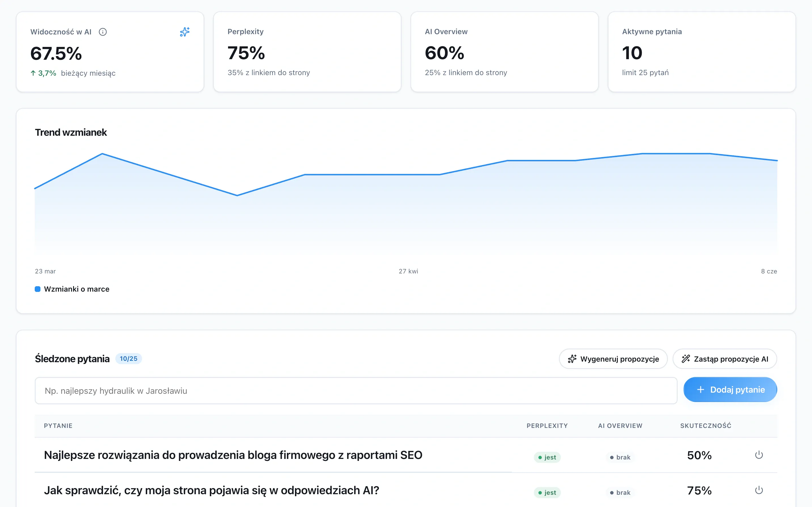Select question 'Jak sprawdzić, czy moja strona pojawia się'
This screenshot has height=507, width=812.
[211, 490]
